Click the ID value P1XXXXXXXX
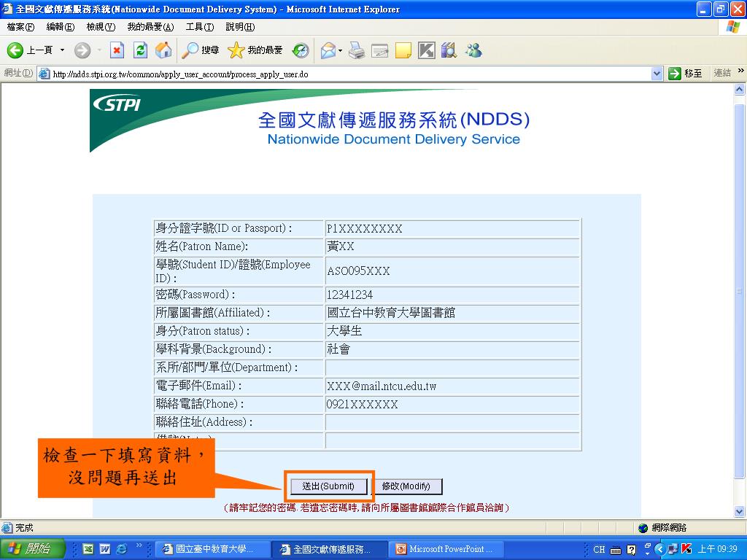Viewport: 747px width, 560px height. pos(365,228)
